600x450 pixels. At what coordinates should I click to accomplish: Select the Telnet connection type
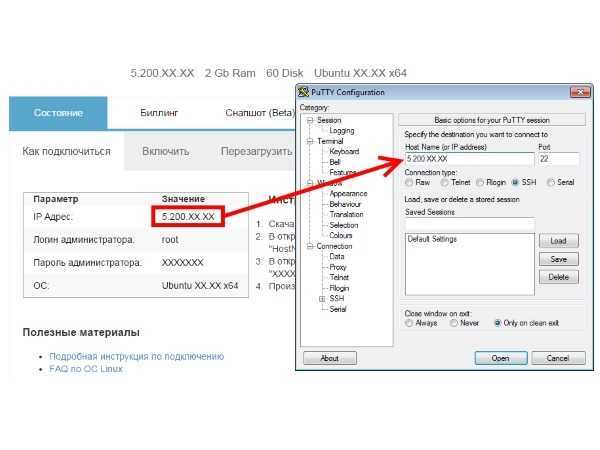[x=445, y=183]
